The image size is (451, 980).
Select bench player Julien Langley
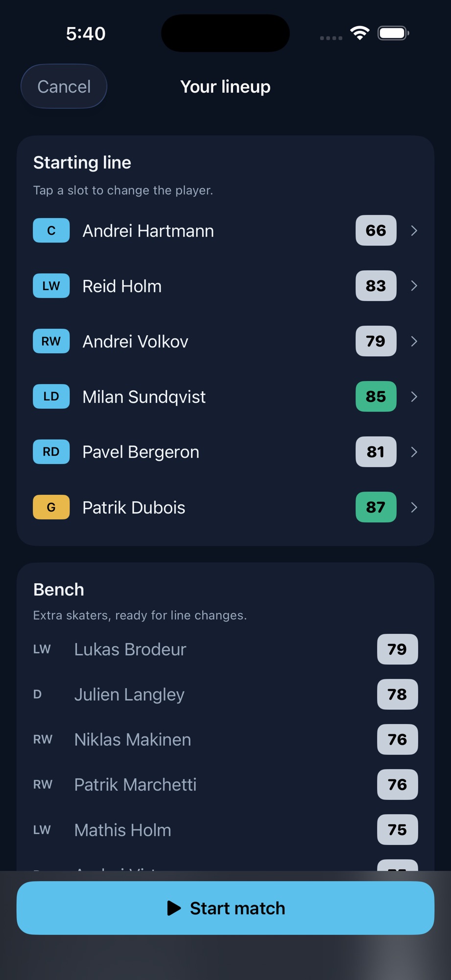225,694
